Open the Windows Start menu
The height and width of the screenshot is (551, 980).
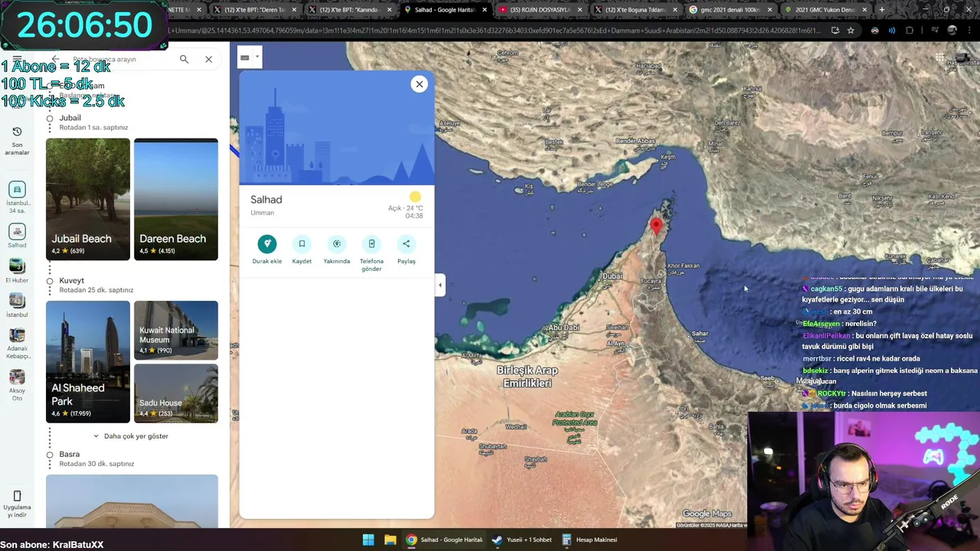pyautogui.click(x=368, y=540)
